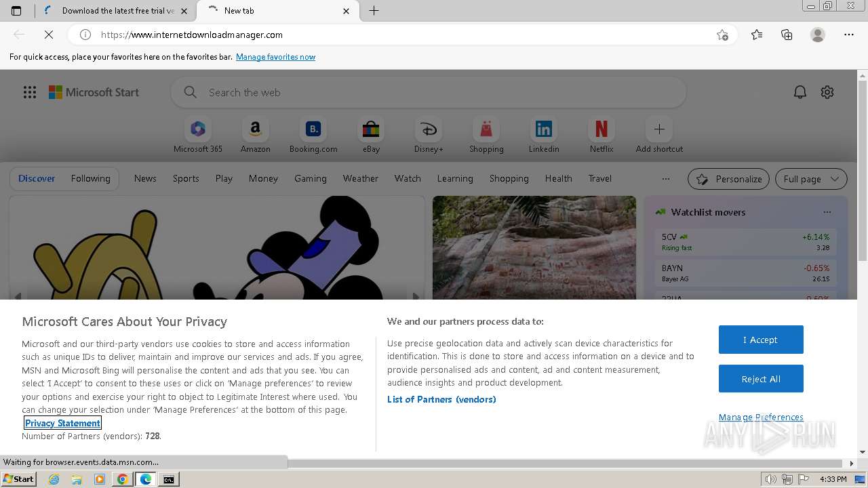Open the Booking.com shortcut
Viewport: 868px width, 488px height.
tap(313, 136)
